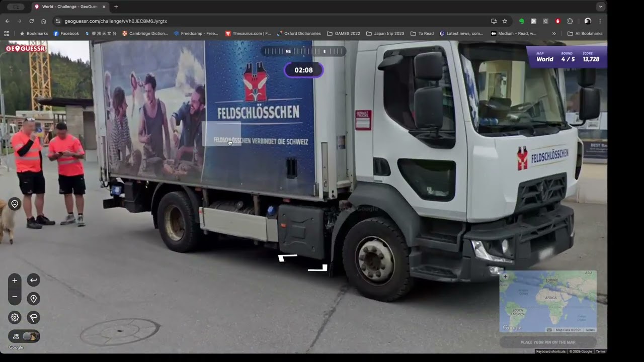The height and width of the screenshot is (362, 644).
Task: Open the All Bookmarks folder
Action: [585, 33]
